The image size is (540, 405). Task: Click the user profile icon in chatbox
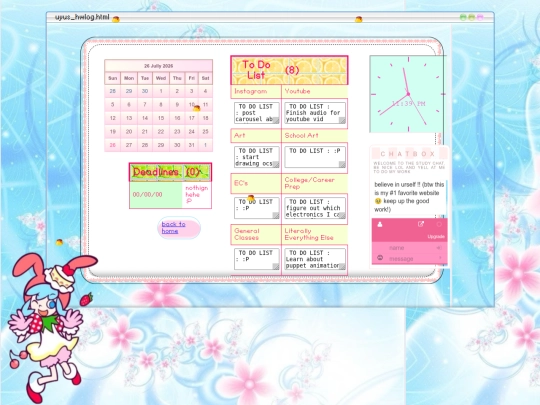tap(380, 224)
